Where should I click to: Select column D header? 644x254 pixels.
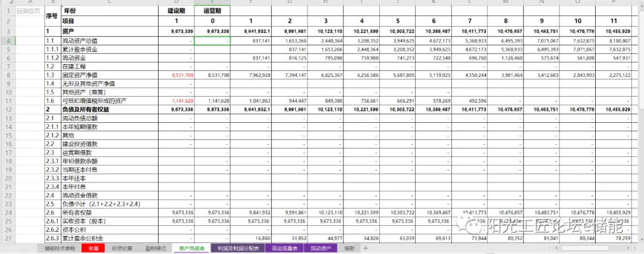tap(176, 3)
